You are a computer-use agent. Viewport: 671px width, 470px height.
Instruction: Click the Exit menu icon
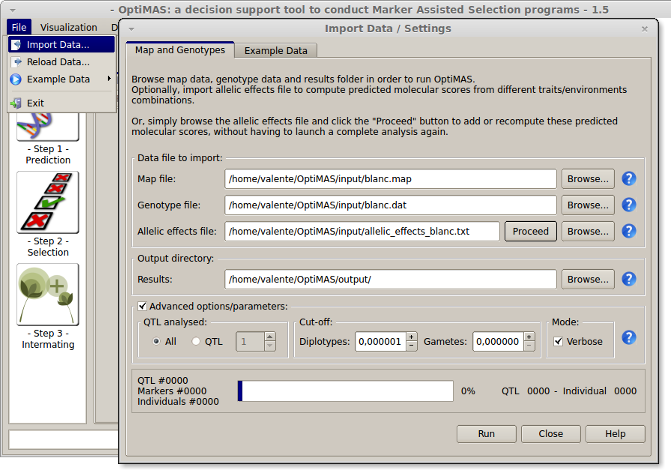[x=16, y=103]
